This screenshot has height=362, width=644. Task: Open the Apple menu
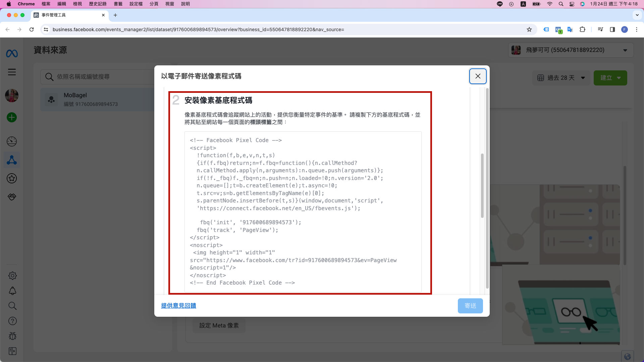[x=9, y=4]
